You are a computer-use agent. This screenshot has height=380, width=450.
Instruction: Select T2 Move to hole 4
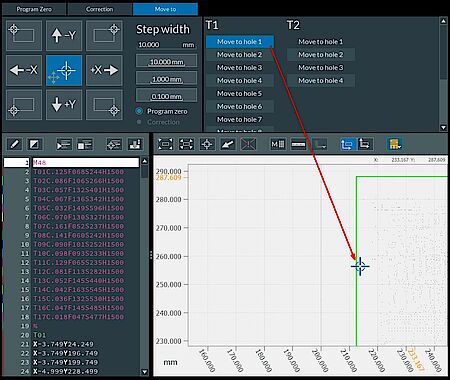(x=321, y=81)
